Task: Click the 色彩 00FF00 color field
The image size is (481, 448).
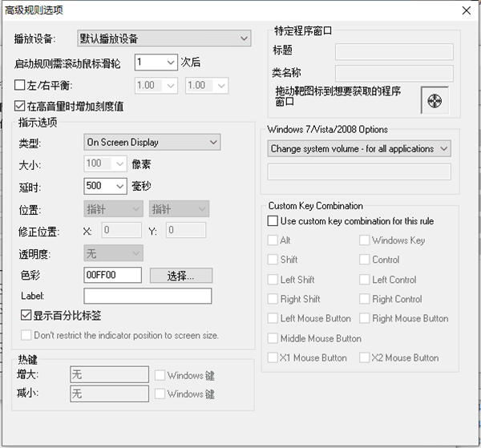Action: [x=112, y=276]
